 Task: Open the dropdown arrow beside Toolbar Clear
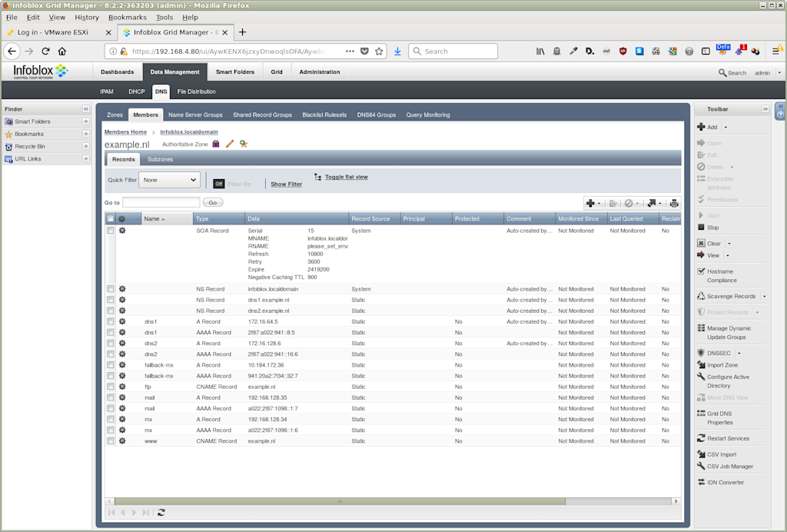729,244
